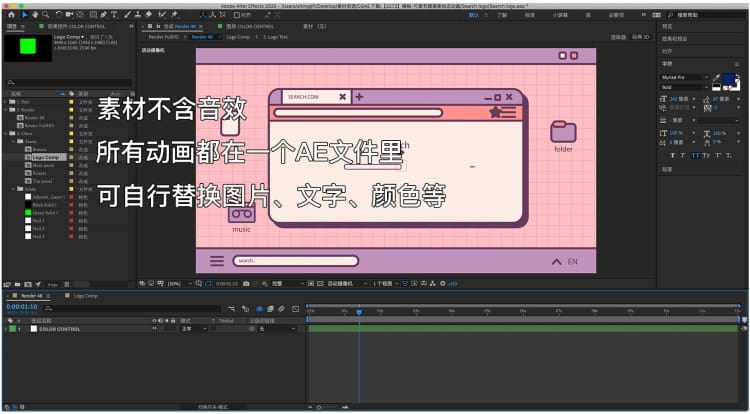Click the label color of COLOR CONTROL layer
The image size is (750, 414).
click(12, 329)
